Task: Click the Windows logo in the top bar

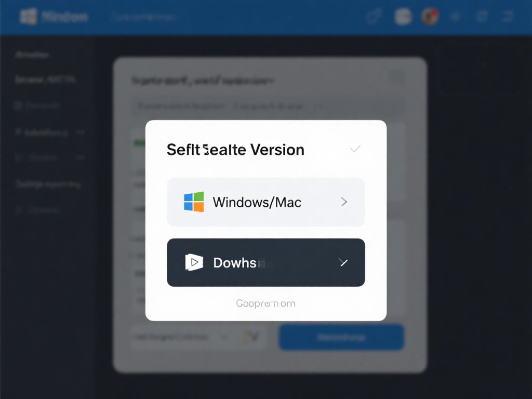Action: (x=28, y=17)
